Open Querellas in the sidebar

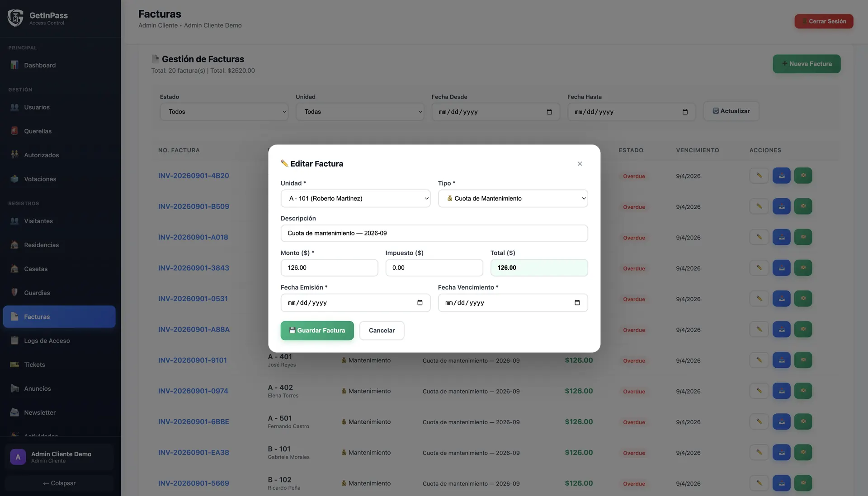[x=59, y=131]
